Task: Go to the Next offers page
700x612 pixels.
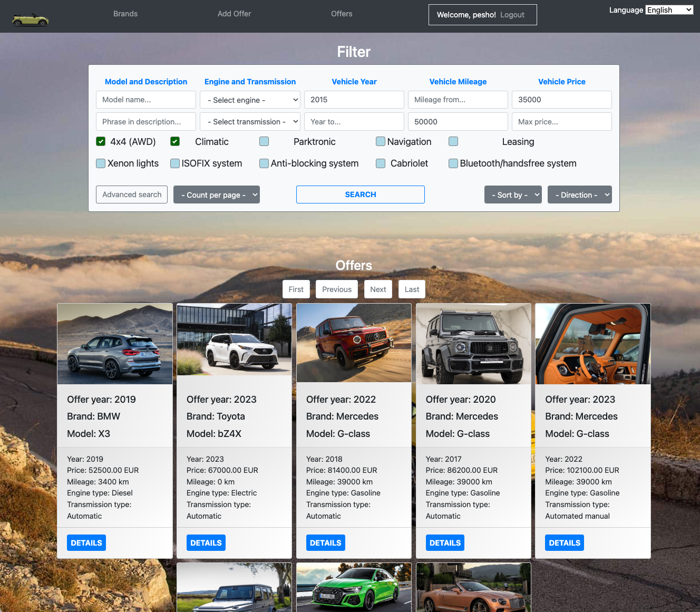Action: [378, 289]
